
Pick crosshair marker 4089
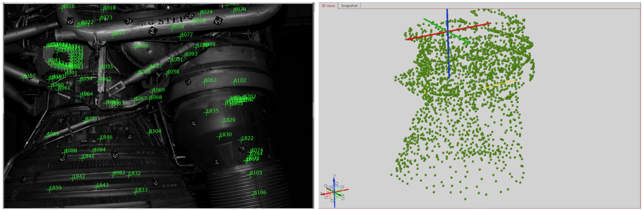point(46,134)
